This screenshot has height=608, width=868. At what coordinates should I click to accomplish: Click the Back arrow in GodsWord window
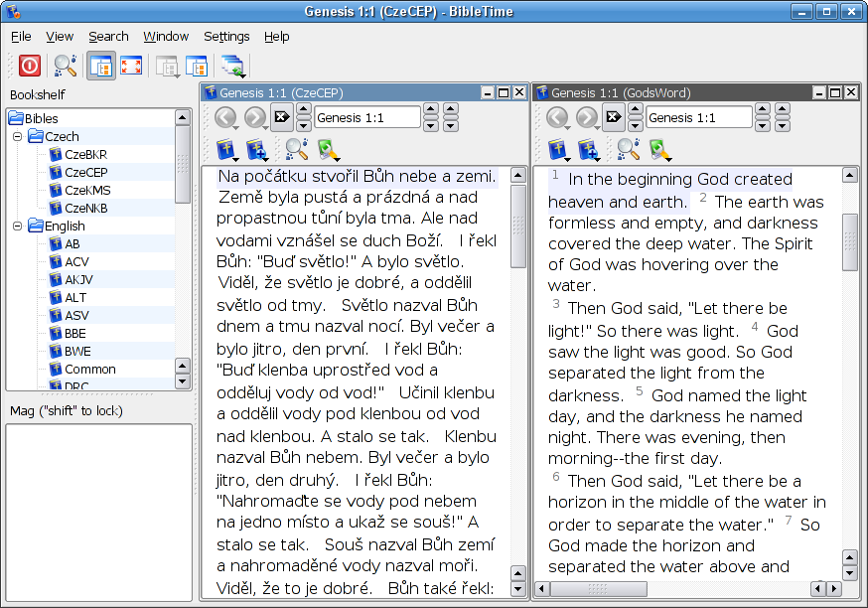tap(557, 117)
